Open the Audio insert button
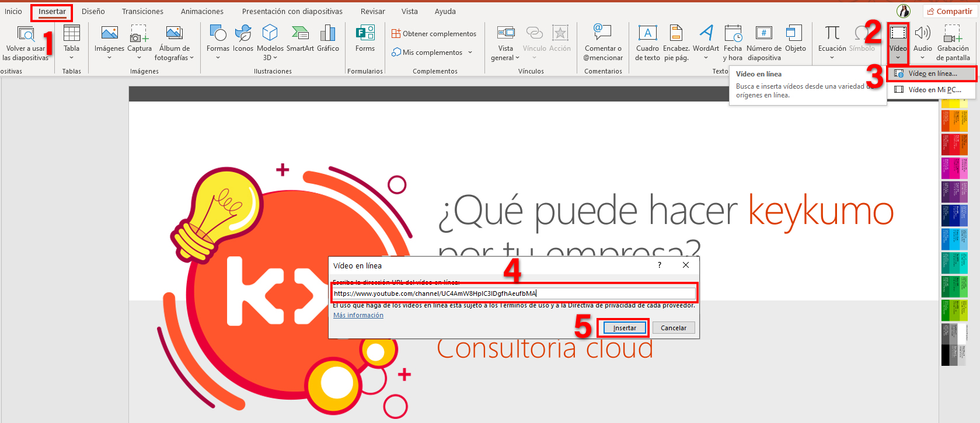The width and height of the screenshot is (980, 423). [922, 42]
